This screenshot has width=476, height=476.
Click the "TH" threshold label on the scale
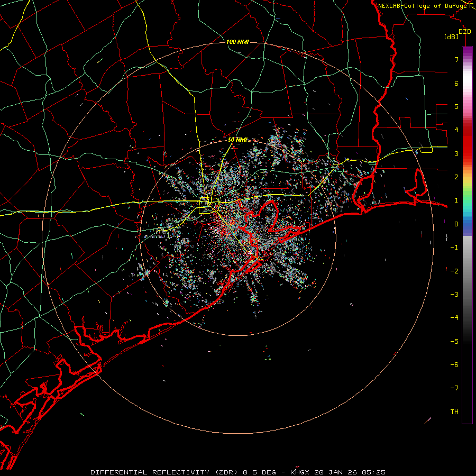coord(454,412)
